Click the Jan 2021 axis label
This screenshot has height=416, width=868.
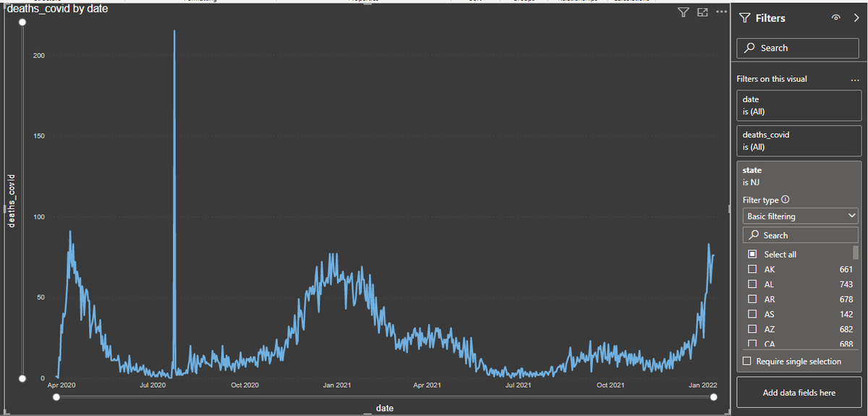(x=337, y=385)
